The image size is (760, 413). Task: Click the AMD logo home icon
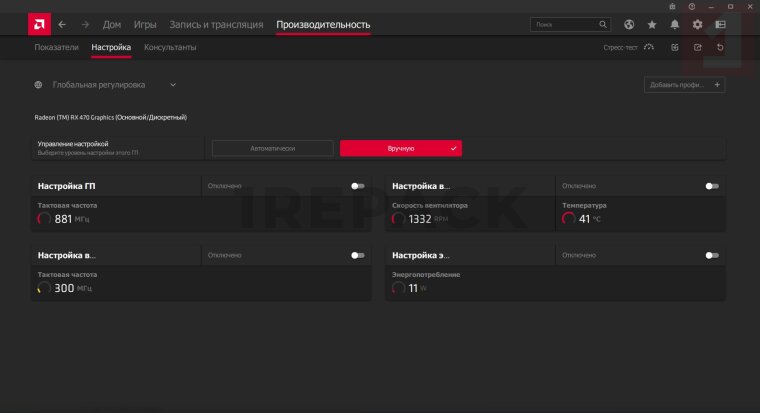(x=39, y=24)
